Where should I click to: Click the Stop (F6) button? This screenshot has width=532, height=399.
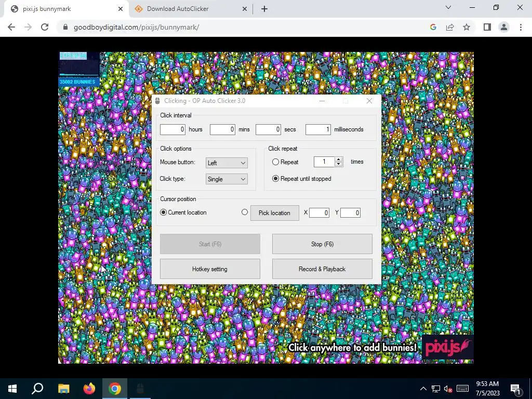click(322, 244)
